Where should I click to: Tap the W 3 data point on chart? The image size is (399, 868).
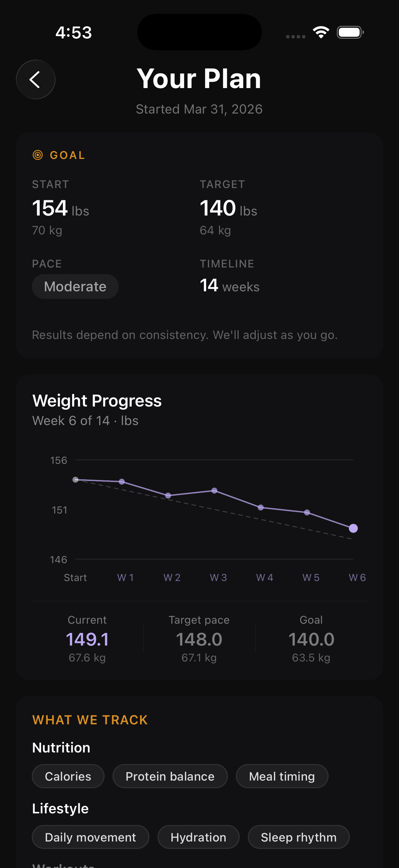point(214,491)
